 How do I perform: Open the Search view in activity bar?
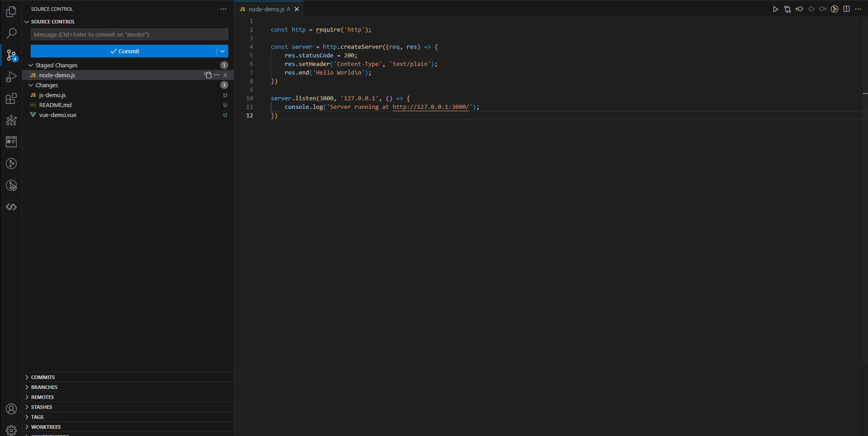click(x=11, y=33)
